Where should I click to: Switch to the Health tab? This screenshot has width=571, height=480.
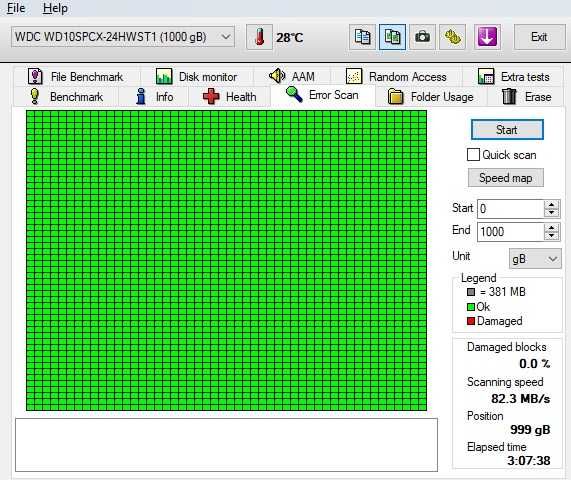(x=230, y=97)
